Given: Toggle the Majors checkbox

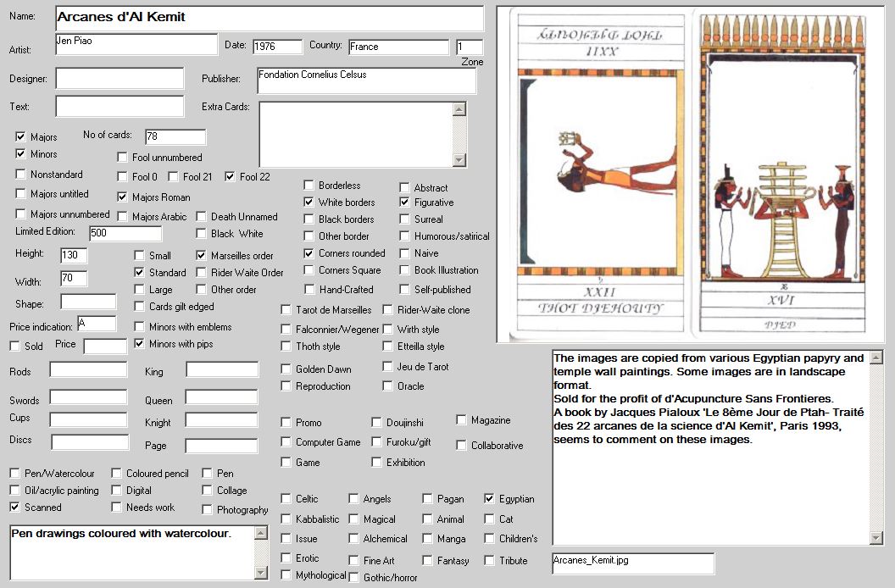Looking at the screenshot, I should coord(21,136).
